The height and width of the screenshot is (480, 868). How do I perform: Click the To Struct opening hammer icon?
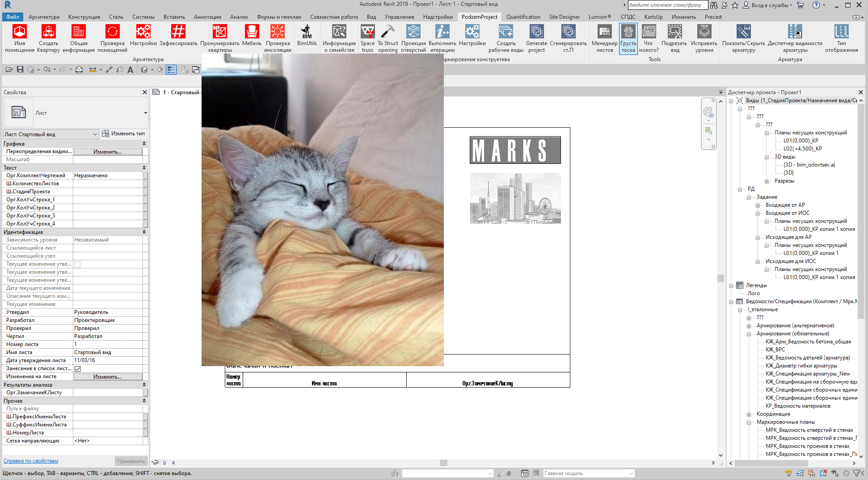388,32
